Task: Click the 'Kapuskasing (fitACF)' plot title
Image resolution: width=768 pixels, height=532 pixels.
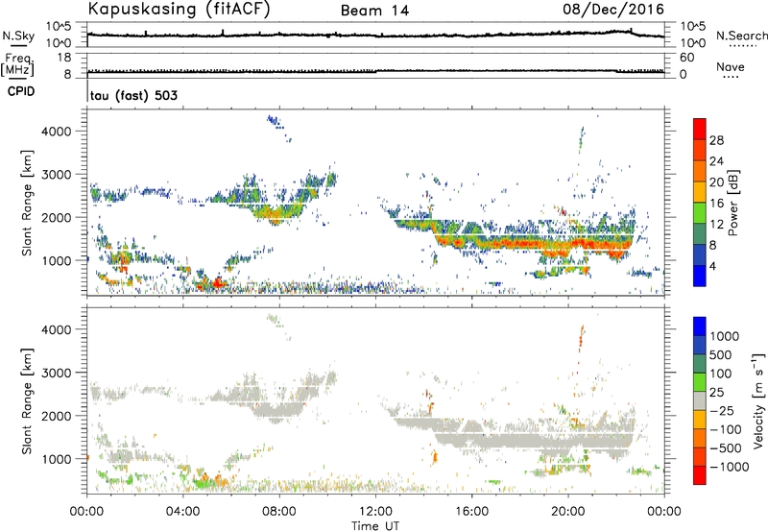Action: click(179, 9)
